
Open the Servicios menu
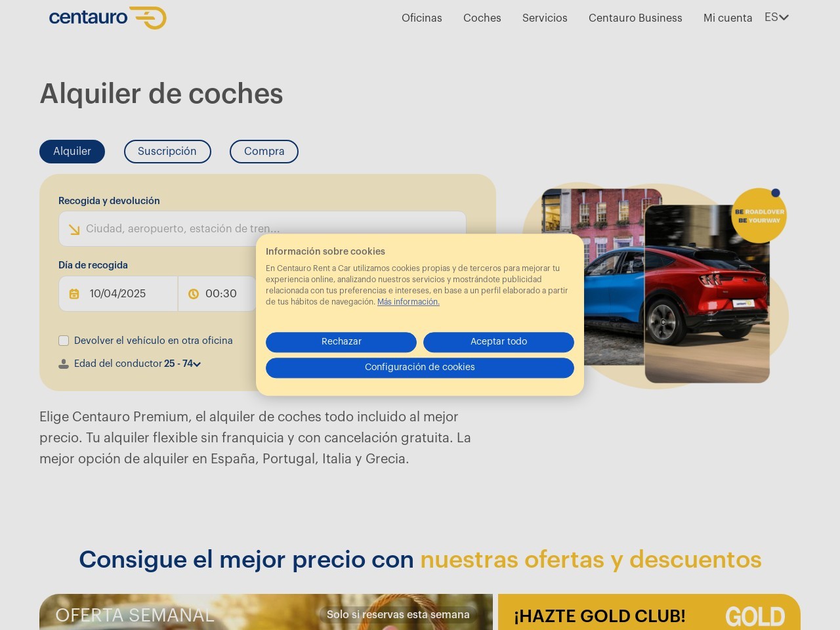coord(545,18)
